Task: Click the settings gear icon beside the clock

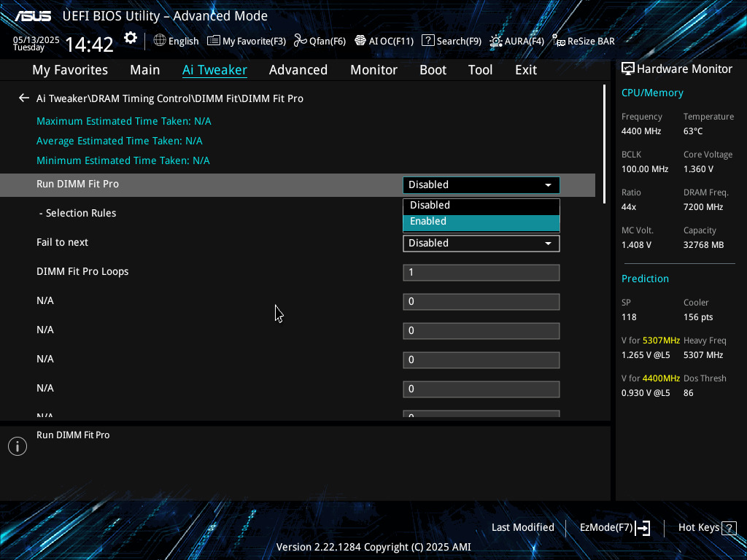Action: click(x=131, y=38)
